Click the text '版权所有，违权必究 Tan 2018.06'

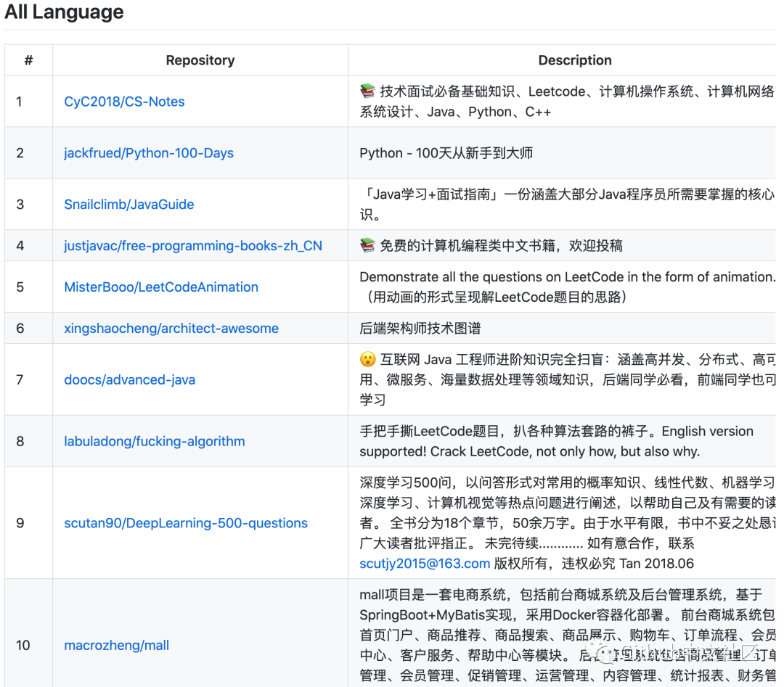(x=594, y=564)
